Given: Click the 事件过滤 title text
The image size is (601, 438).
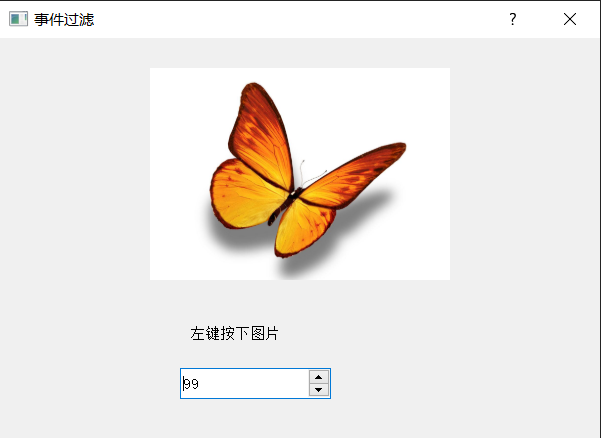Looking at the screenshot, I should [64, 19].
